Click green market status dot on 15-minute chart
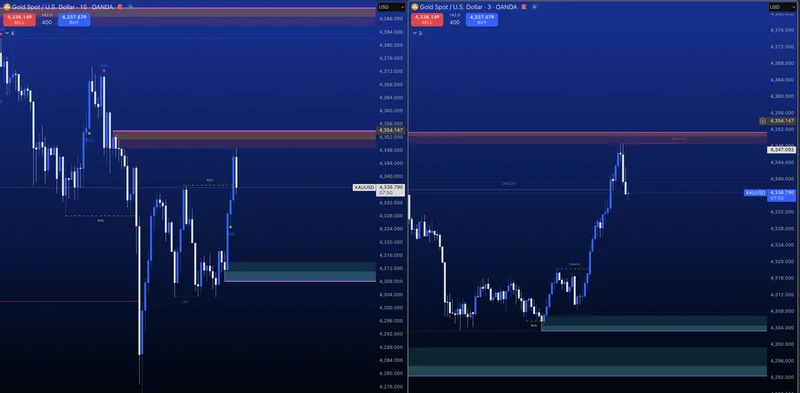 (x=131, y=7)
